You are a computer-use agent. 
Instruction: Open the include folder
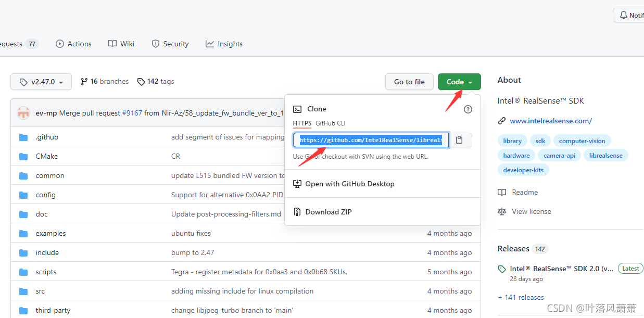point(47,252)
